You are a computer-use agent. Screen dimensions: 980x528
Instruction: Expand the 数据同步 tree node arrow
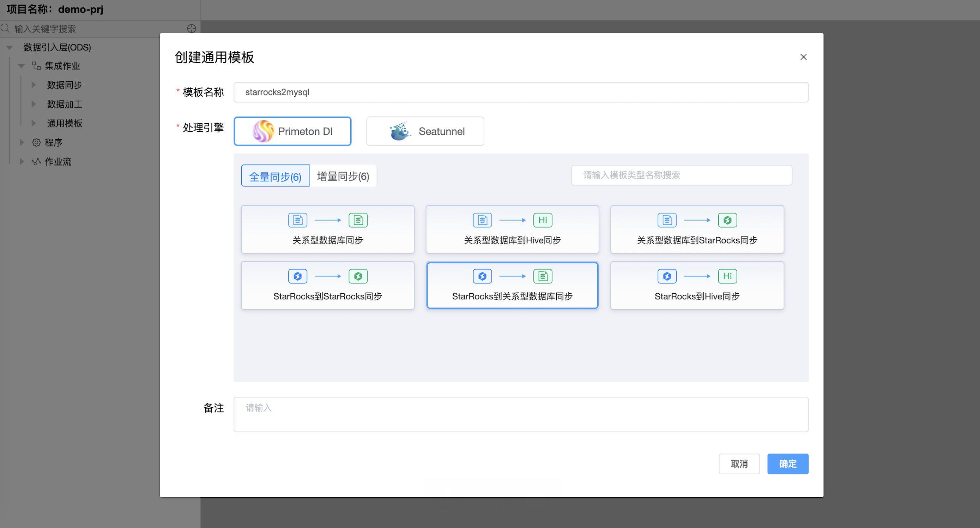34,85
